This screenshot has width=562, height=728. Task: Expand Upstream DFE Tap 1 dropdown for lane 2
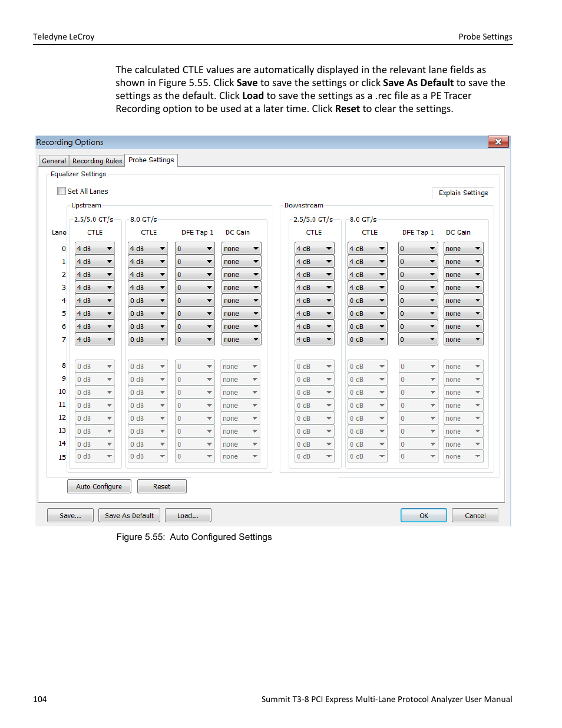tap(195, 275)
